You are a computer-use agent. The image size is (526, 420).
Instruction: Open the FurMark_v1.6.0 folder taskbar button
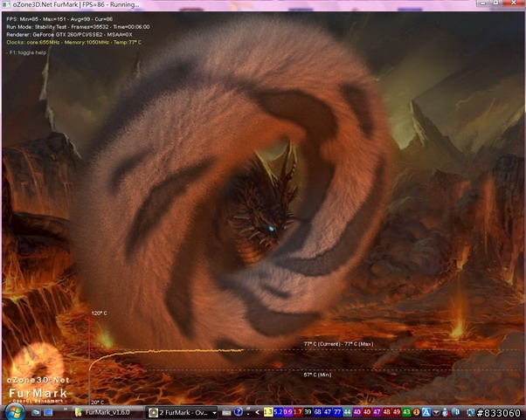pyautogui.click(x=107, y=412)
